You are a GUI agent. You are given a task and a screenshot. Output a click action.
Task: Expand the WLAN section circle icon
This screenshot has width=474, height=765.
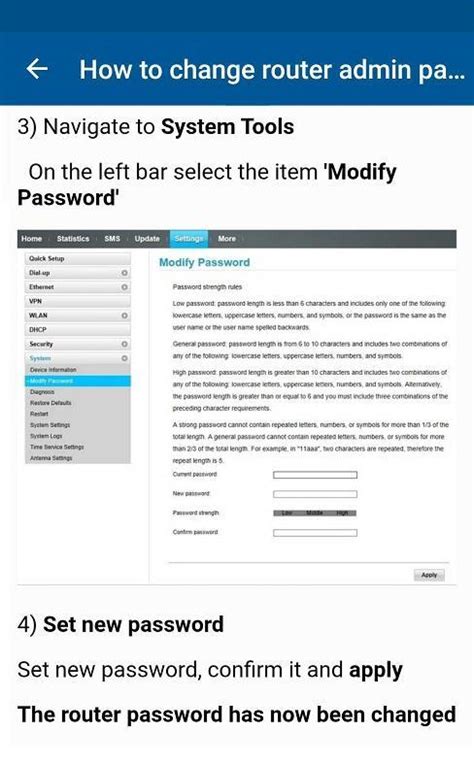pos(124,316)
